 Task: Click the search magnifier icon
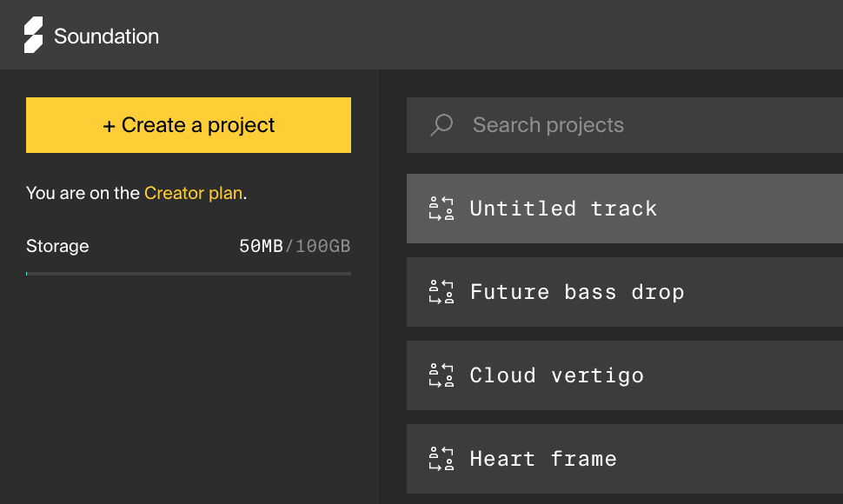(441, 124)
